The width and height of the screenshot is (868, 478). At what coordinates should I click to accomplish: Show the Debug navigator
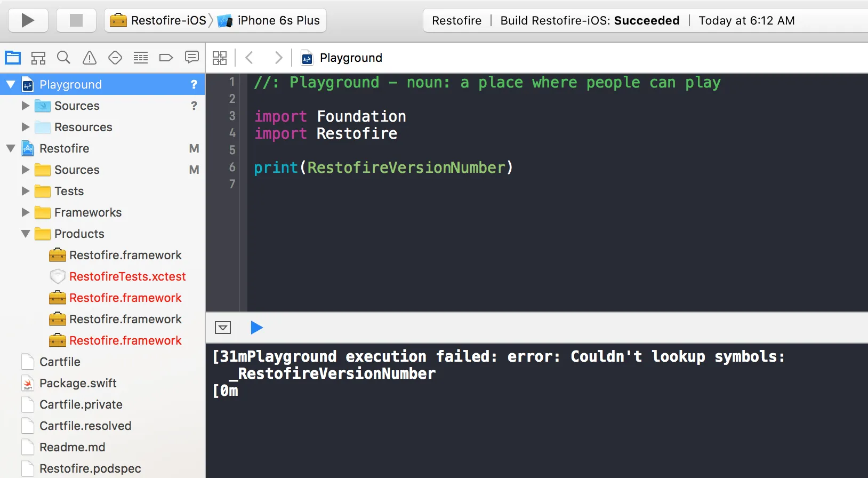coord(141,58)
